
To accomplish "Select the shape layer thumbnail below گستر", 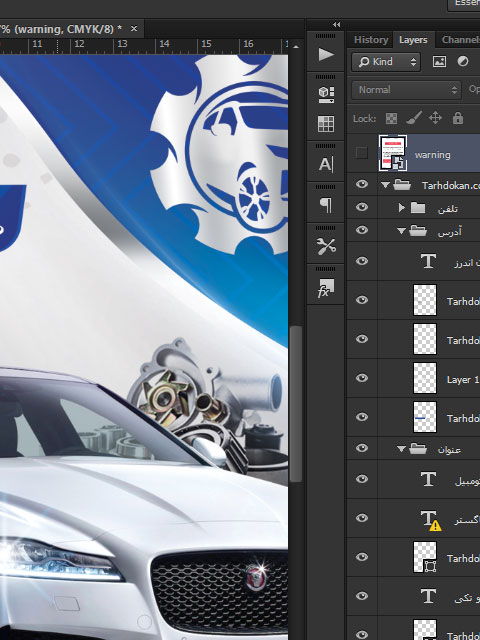I will coord(424,557).
